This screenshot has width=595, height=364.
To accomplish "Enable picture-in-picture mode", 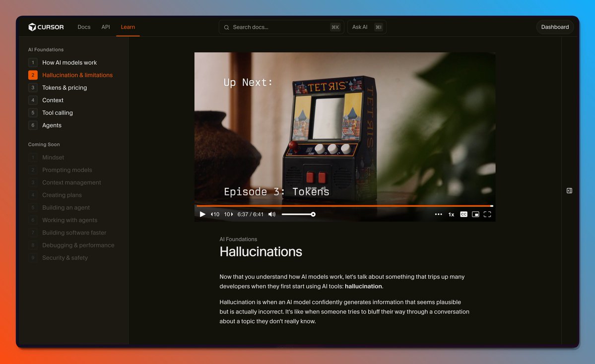I will click(x=475, y=214).
